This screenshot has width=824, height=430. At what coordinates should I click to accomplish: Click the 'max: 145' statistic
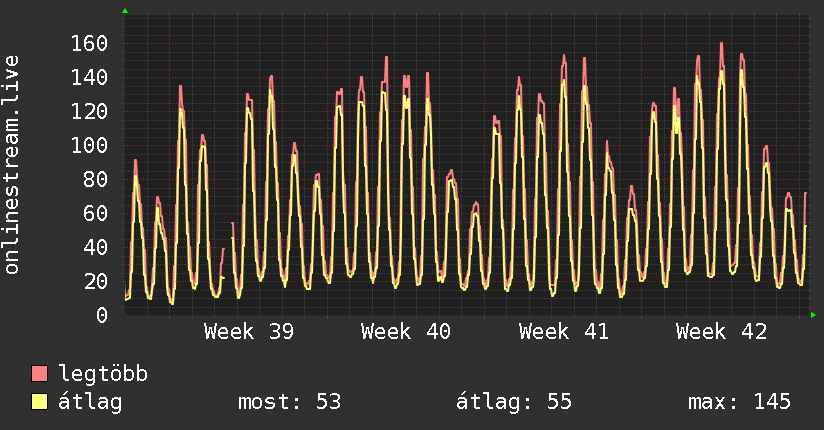739,402
